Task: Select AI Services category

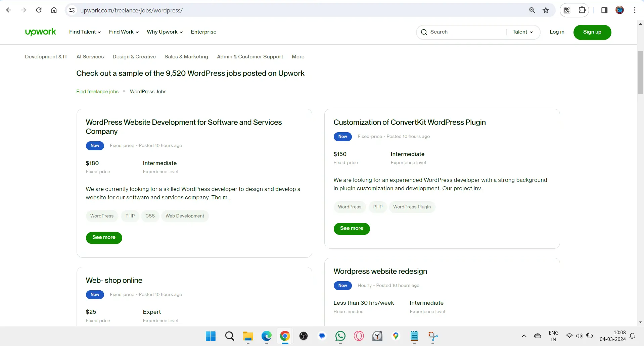Action: click(x=90, y=57)
